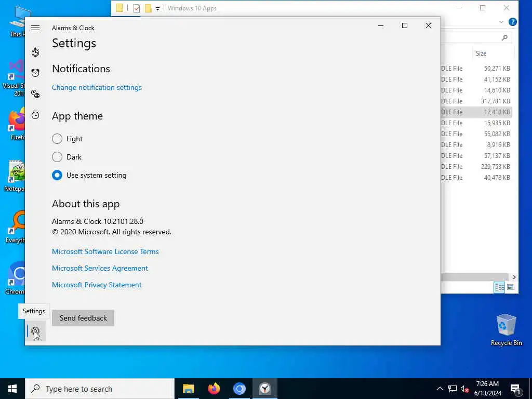Select the file sized 14,610 KB
Image resolution: width=532 pixels, height=399 pixels.
(x=476, y=90)
